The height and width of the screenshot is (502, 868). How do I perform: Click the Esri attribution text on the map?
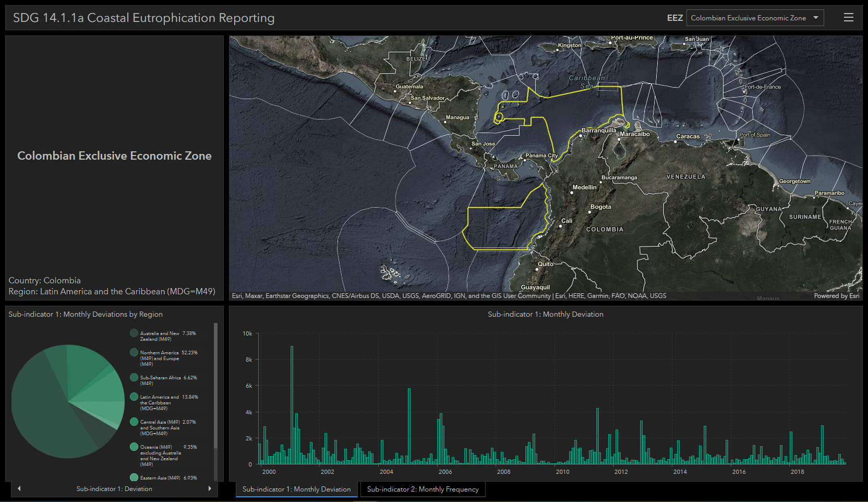[449, 295]
